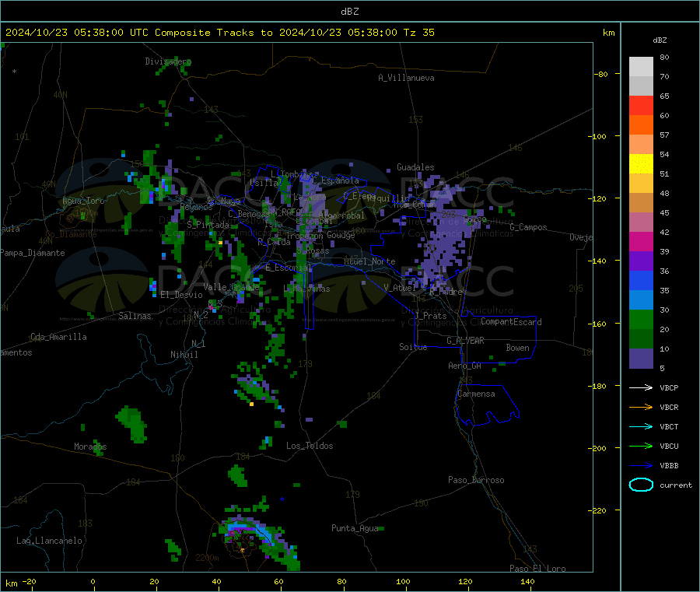
Task: Click the 'Los_Toldos' map label
Action: tap(310, 446)
